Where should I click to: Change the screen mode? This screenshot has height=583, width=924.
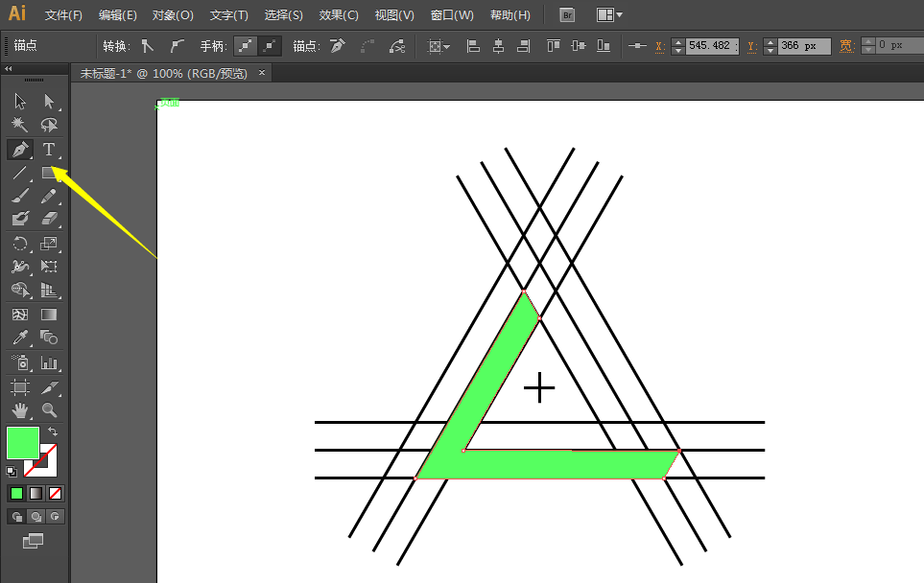click(33, 541)
